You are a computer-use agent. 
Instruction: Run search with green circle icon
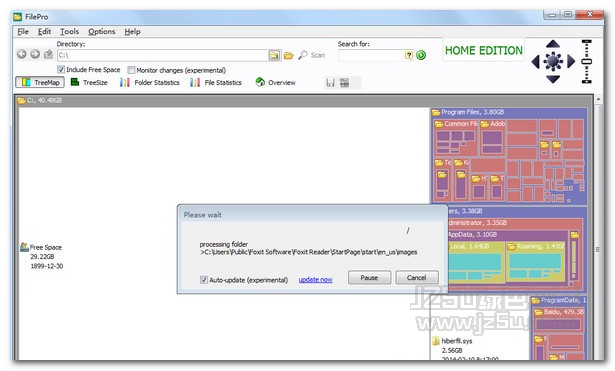click(421, 55)
